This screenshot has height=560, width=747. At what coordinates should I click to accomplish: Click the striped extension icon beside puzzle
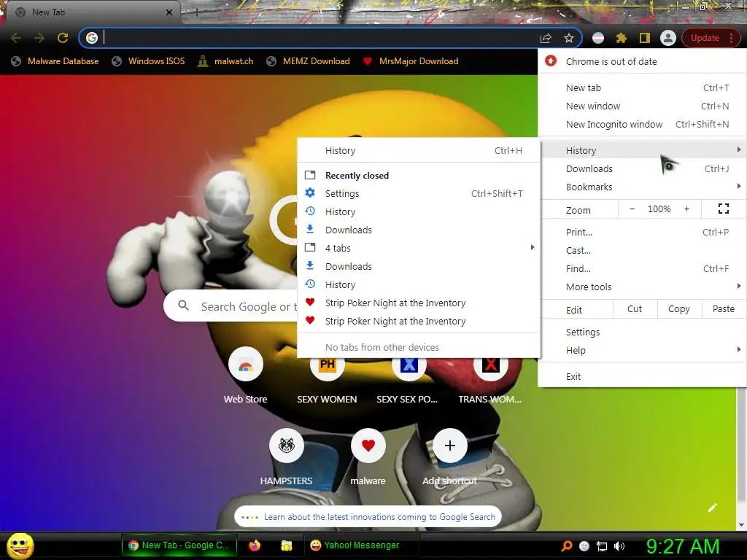pyautogui.click(x=598, y=38)
